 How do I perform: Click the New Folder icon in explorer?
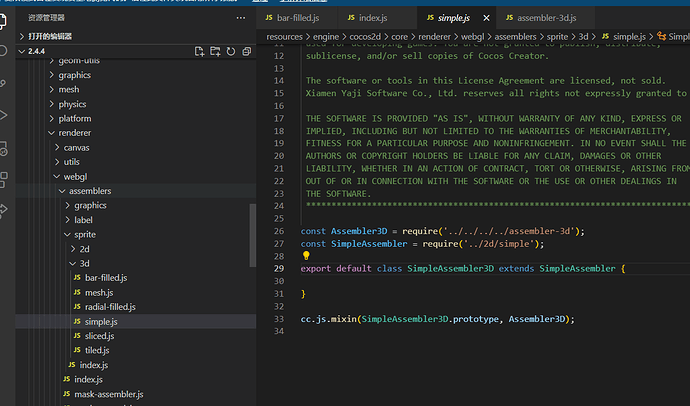click(x=215, y=51)
